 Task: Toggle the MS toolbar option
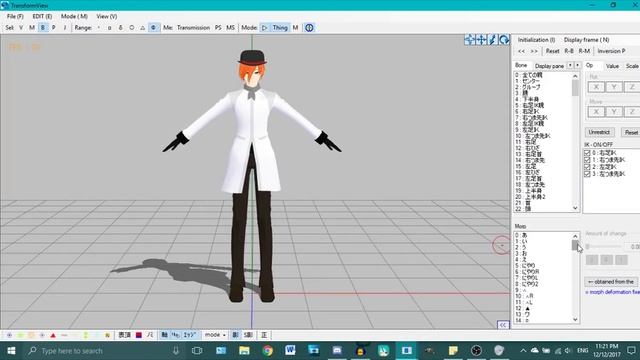[230, 28]
